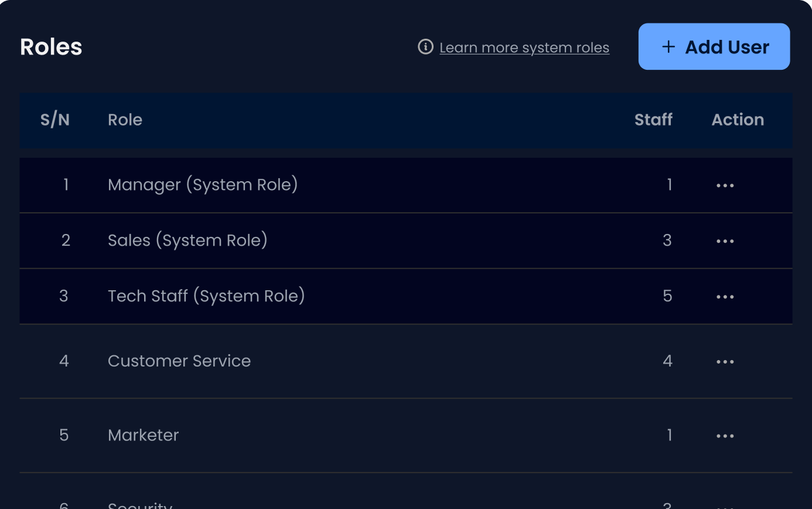
Task: Select the Manager (System Role) row
Action: 203,185
